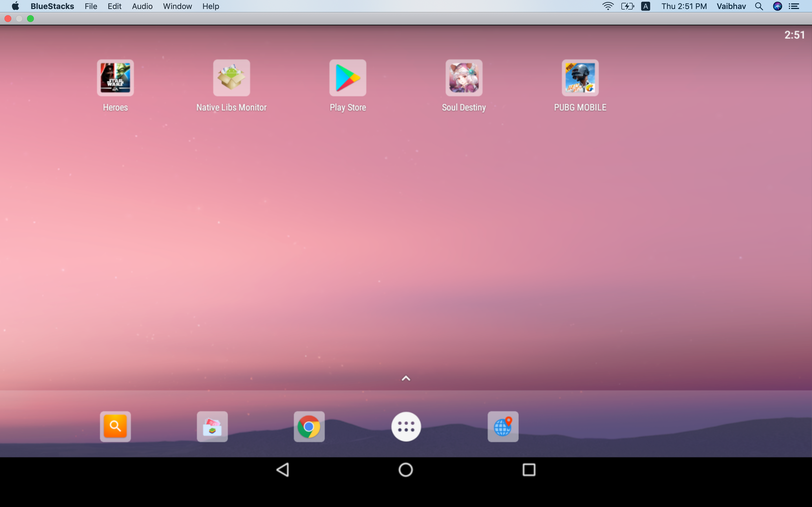This screenshot has width=812, height=507.
Task: Toggle Android recents overview button
Action: 529,469
